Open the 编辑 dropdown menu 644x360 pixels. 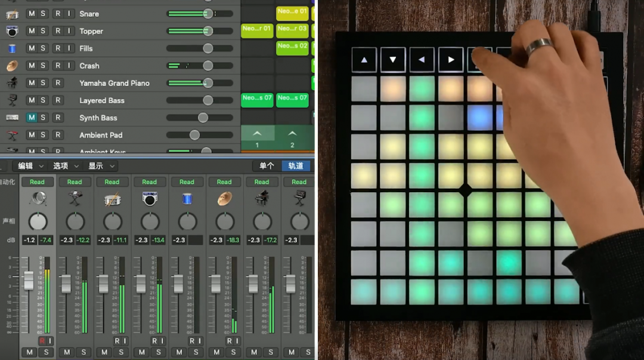click(x=31, y=166)
